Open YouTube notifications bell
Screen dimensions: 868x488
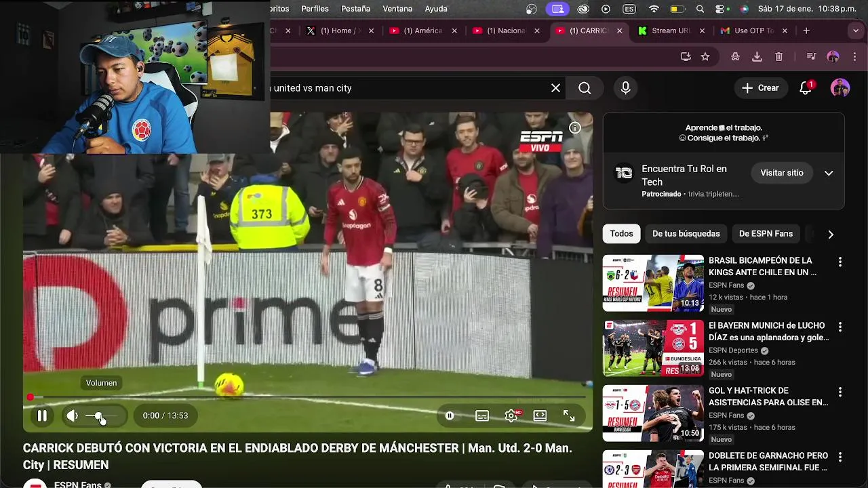coord(806,88)
